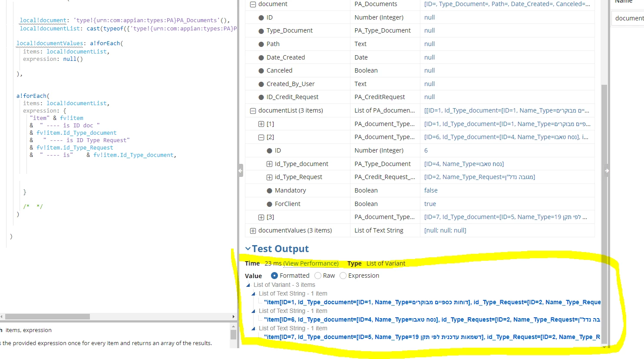Collapse the third List of Text String node
Image resolution: width=644 pixels, height=359 pixels.
pos(254,329)
